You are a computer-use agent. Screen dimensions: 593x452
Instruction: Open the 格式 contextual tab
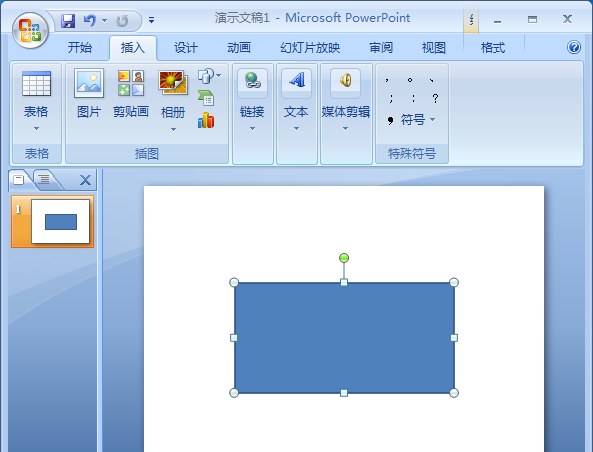(493, 48)
